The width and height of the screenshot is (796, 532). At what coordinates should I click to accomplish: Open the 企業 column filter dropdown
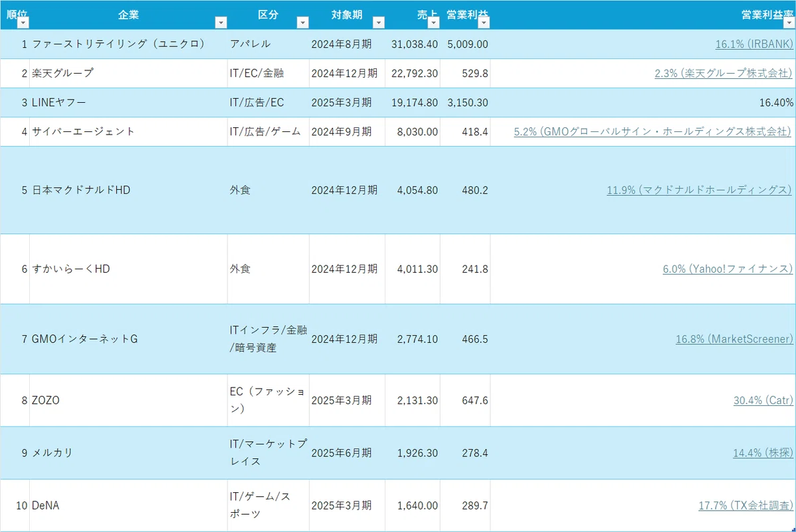pos(221,23)
